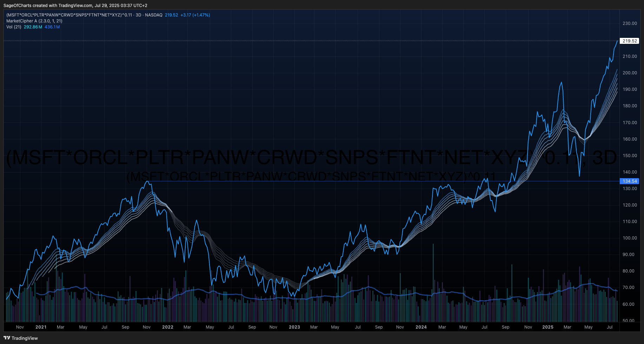Viewport: 644px width, 344px height.
Task: Click the 100.00 price axis label
Action: click(630, 238)
